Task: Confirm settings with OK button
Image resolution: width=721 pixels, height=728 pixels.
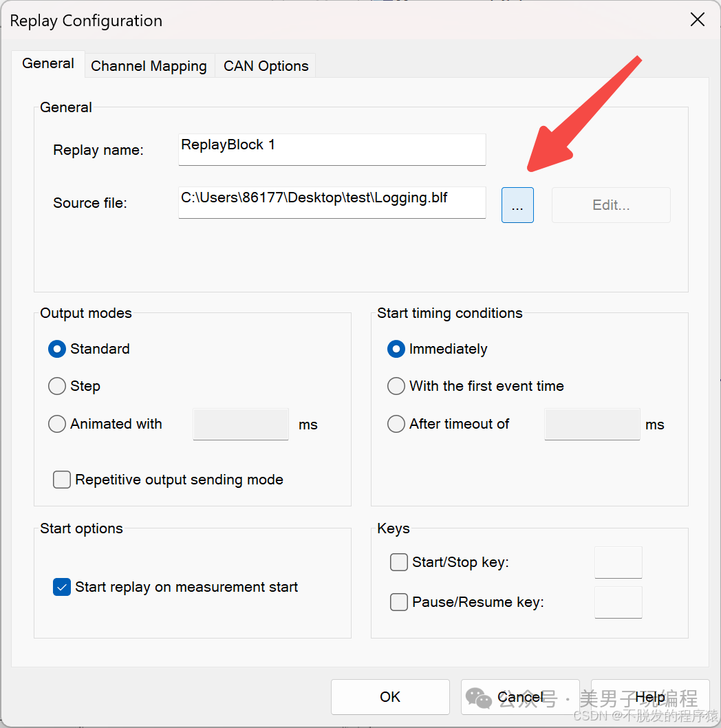Action: (390, 697)
